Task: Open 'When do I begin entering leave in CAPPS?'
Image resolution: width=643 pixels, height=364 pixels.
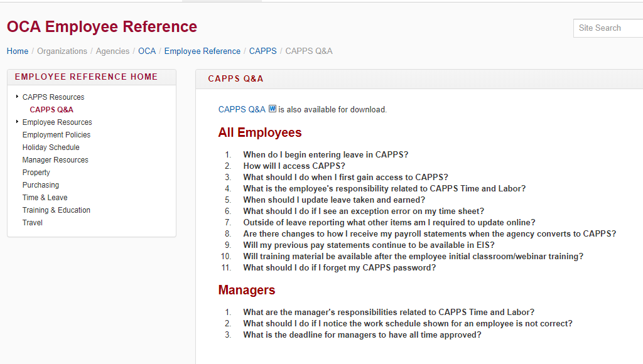Action: point(326,154)
